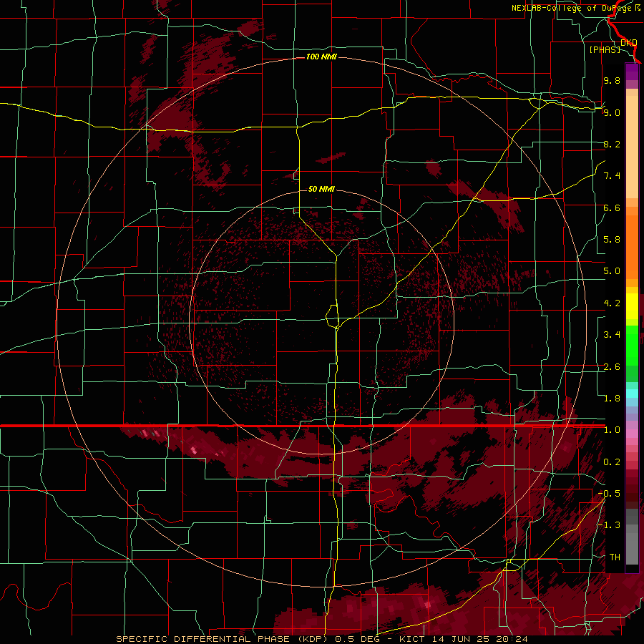Click the [PHAS] product label
644x644 pixels.
(605, 49)
